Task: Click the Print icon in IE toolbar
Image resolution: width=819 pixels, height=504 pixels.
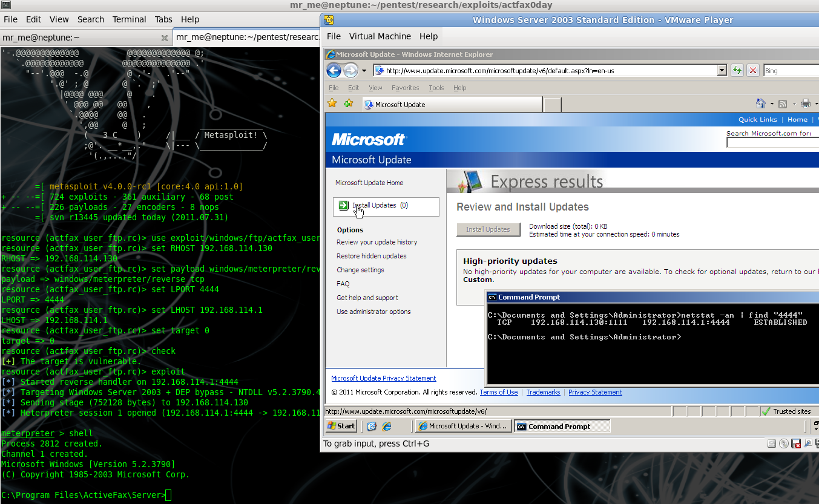Action: tap(805, 104)
